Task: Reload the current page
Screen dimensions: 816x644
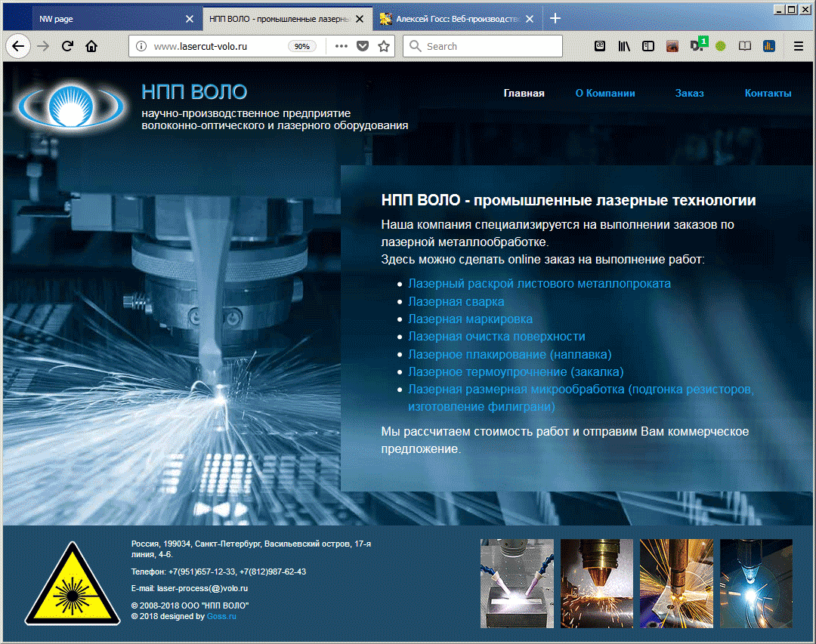Action: [68, 46]
